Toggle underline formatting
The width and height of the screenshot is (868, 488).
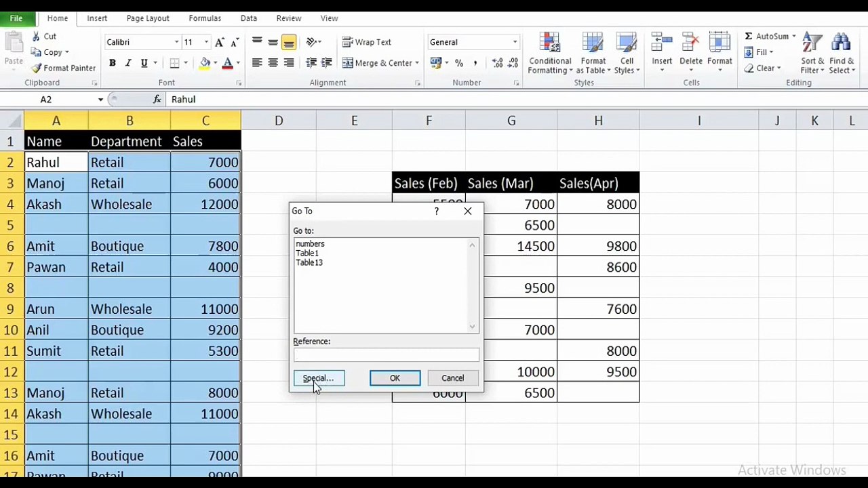click(144, 63)
